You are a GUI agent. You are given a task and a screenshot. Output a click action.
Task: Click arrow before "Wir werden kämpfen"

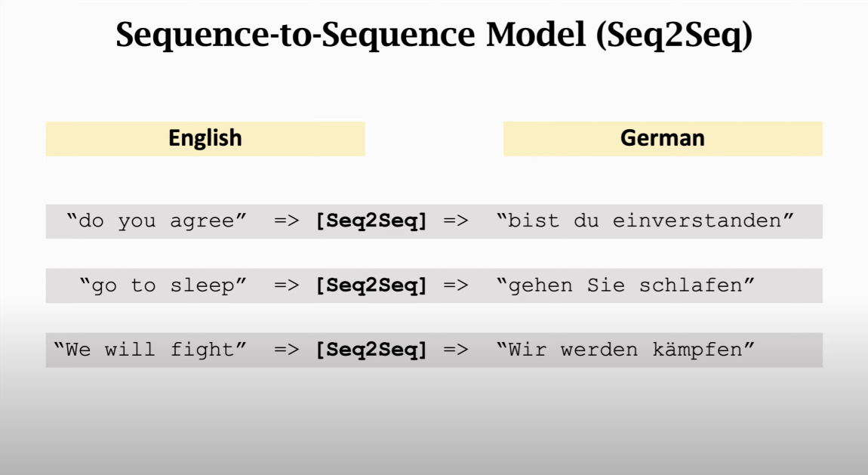[x=456, y=350]
